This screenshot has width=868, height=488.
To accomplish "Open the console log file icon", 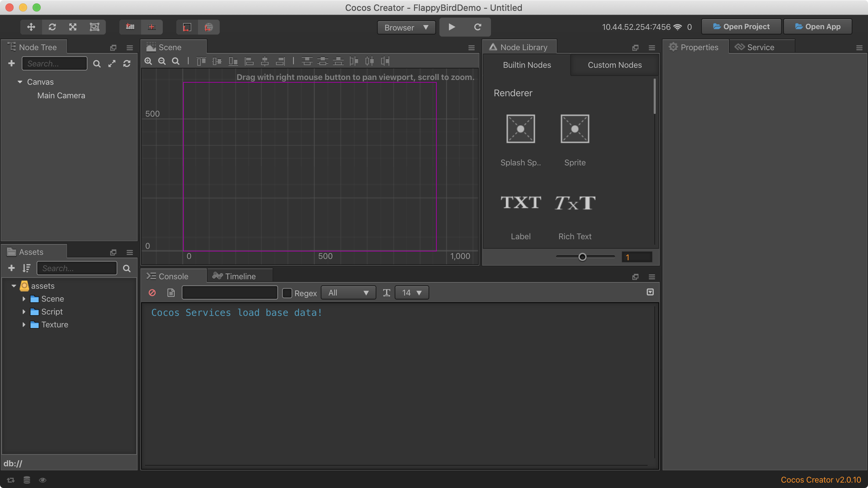I will click(x=171, y=292).
